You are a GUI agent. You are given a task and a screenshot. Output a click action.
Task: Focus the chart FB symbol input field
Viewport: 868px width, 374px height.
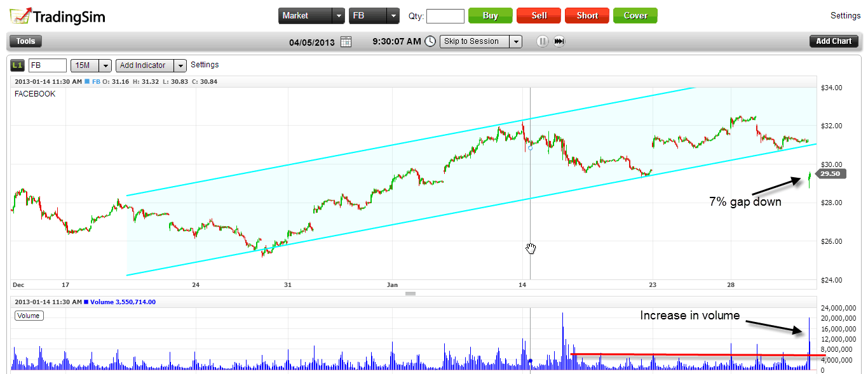(48, 65)
